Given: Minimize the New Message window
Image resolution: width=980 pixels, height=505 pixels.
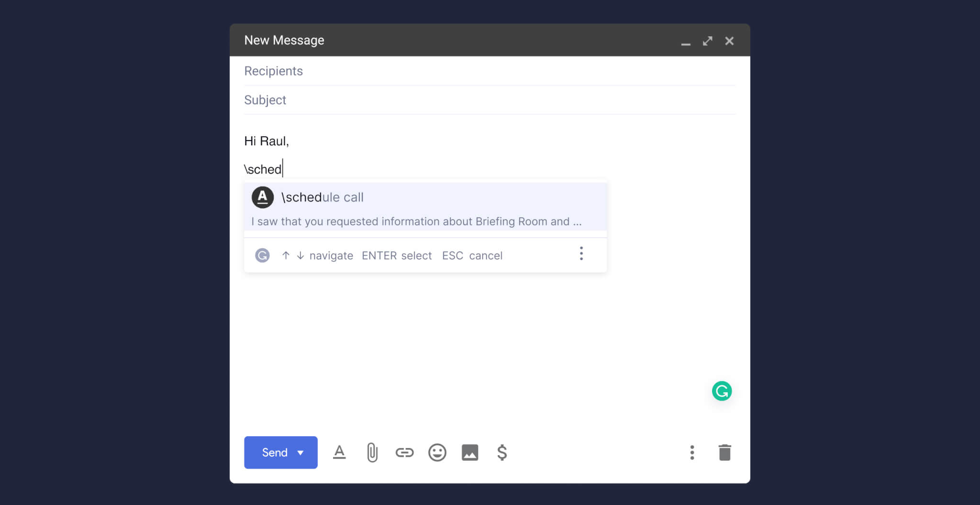Looking at the screenshot, I should pyautogui.click(x=686, y=42).
